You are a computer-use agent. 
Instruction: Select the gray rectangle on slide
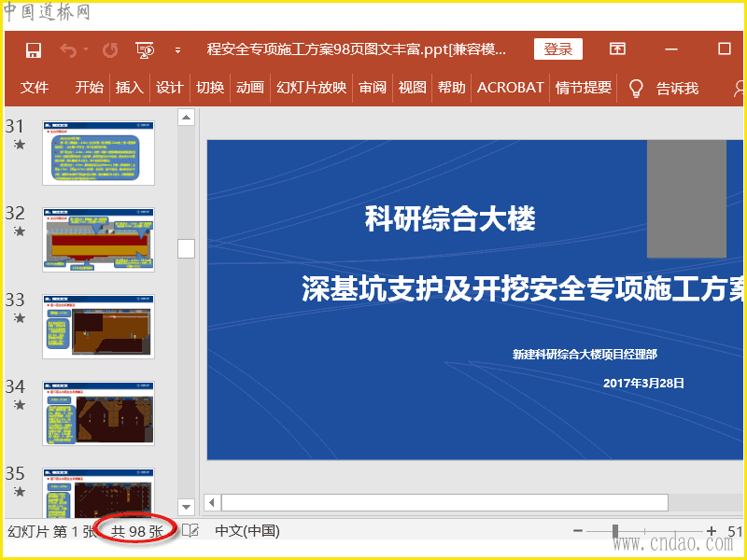click(x=686, y=199)
